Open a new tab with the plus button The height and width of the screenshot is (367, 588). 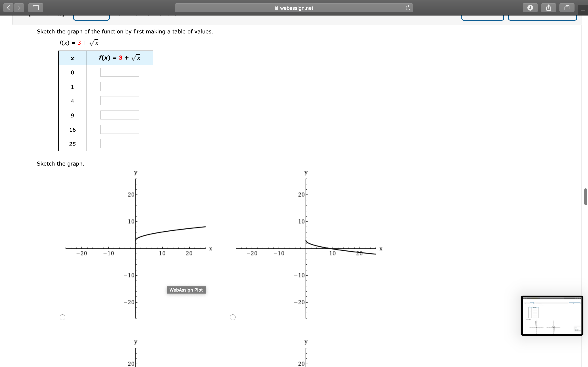(583, 10)
